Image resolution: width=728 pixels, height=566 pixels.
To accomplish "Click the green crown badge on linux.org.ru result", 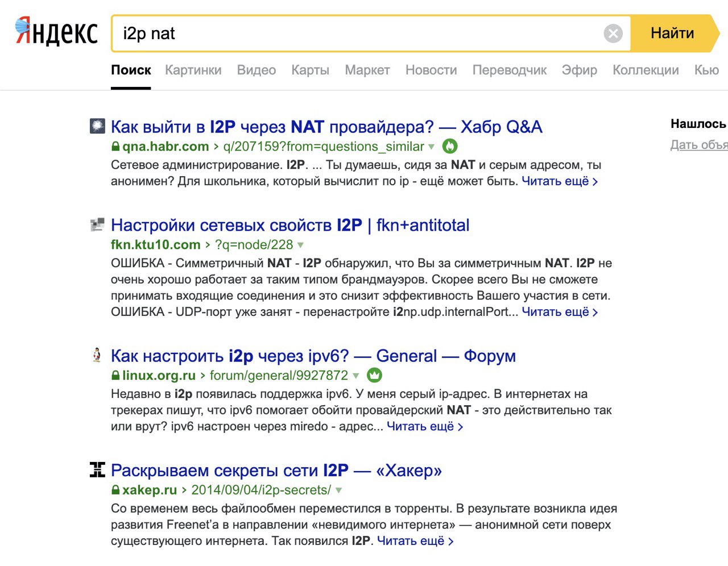I will [x=375, y=376].
